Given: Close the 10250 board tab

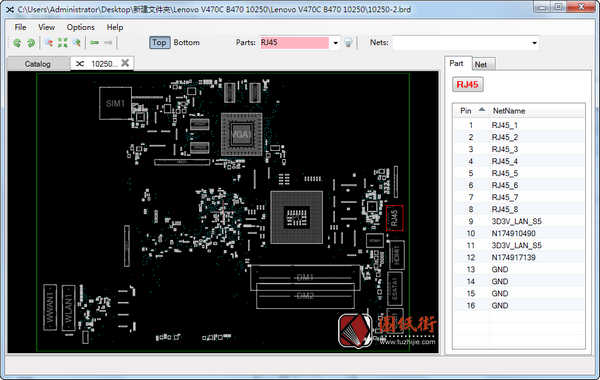Looking at the screenshot, I should [125, 63].
